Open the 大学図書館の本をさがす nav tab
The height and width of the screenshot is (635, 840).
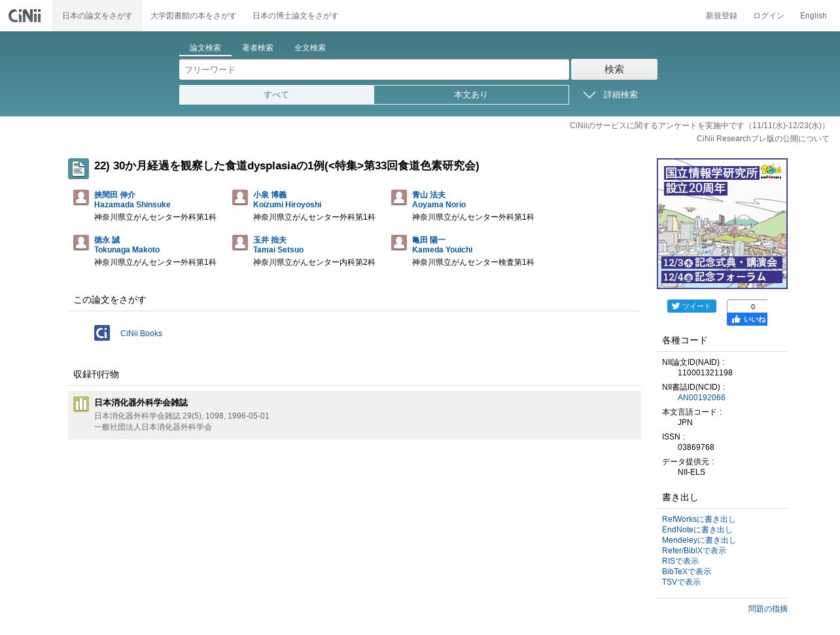point(193,16)
